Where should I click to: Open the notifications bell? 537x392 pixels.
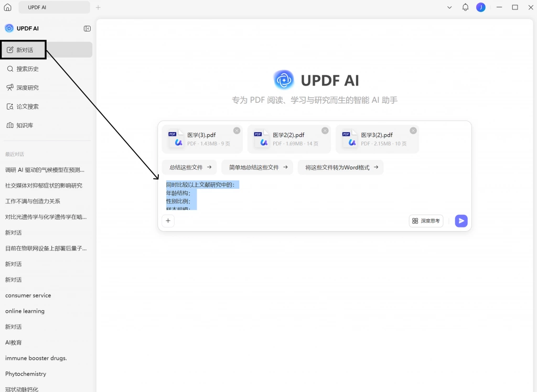(x=465, y=7)
